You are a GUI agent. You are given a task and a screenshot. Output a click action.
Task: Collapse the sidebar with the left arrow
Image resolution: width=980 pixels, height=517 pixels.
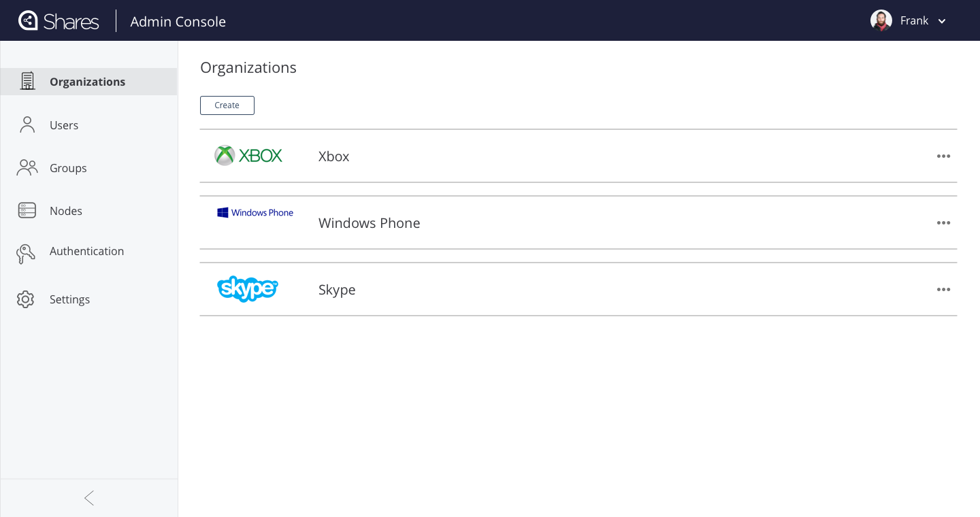coord(89,498)
